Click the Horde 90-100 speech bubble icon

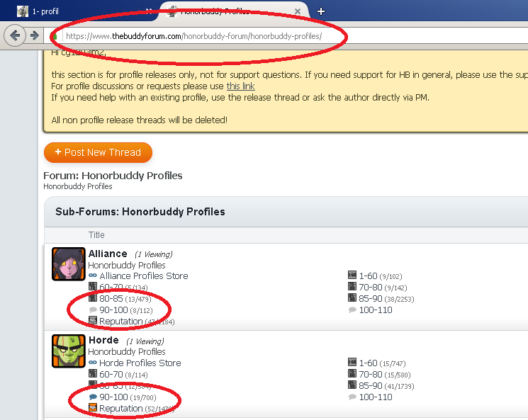(93, 397)
